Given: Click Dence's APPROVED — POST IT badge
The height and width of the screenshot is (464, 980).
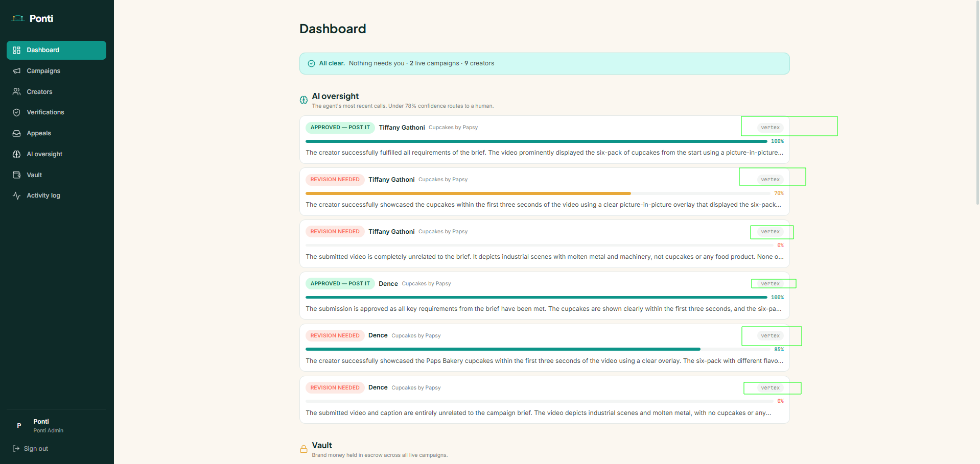Looking at the screenshot, I should (340, 284).
